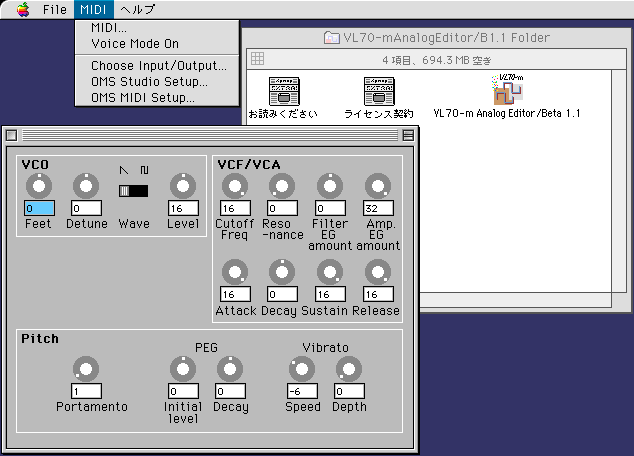Open the ヘルプ menu
Image resolution: width=634 pixels, height=456 pixels.
(x=137, y=9)
